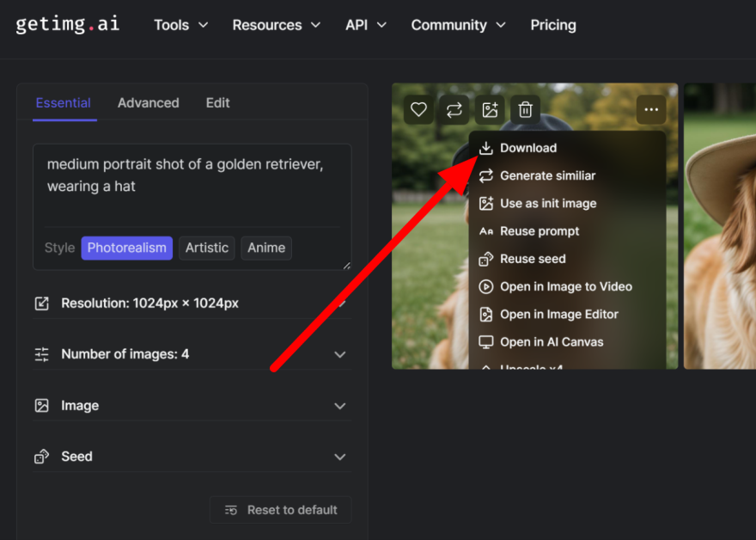Expand the Image section chevron

pyautogui.click(x=340, y=406)
